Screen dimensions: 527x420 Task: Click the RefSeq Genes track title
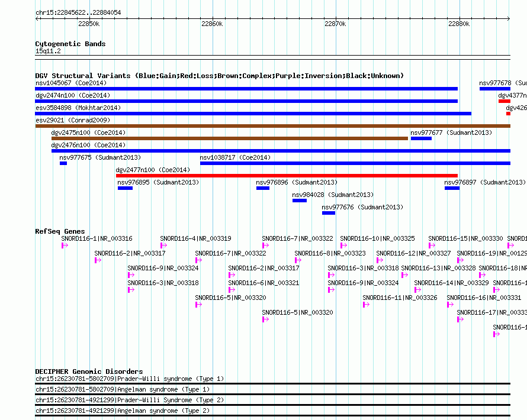tap(60, 231)
